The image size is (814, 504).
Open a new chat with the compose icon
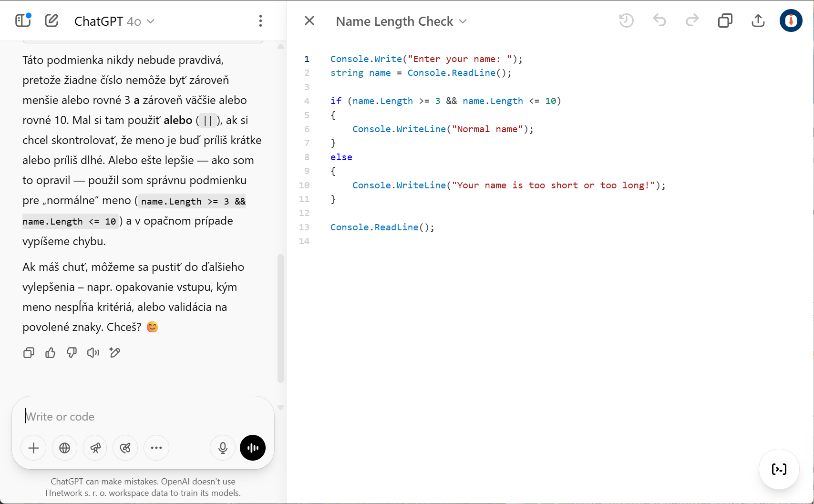51,21
